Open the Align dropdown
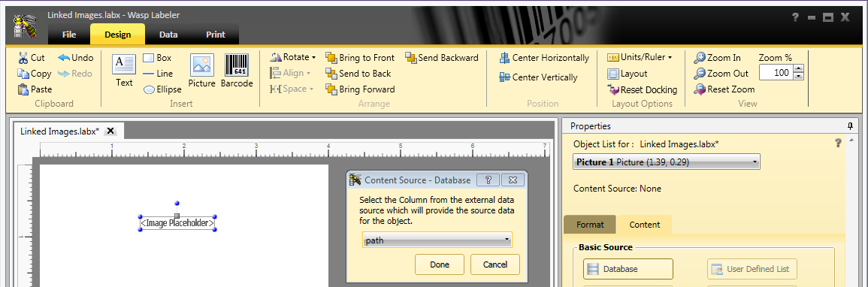Viewport: 868px width, 287px height. (290, 74)
